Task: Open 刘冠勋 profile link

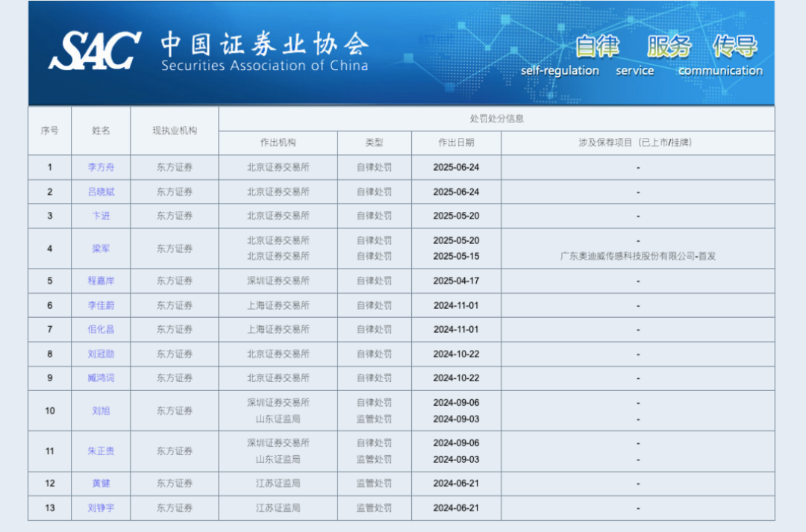Action: click(x=101, y=354)
